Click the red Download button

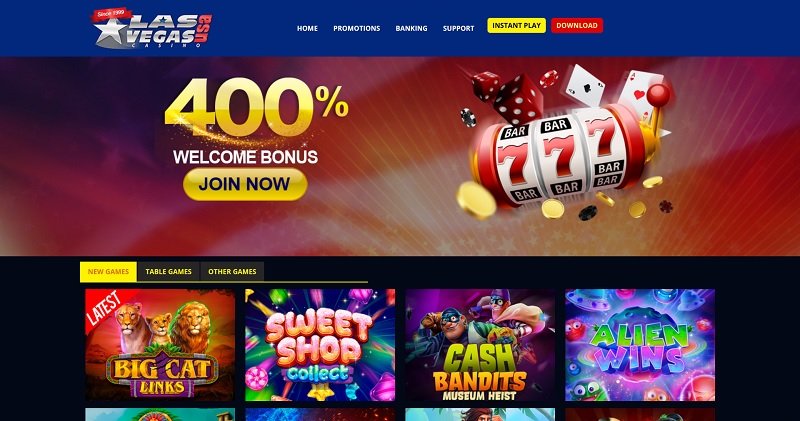(x=577, y=26)
